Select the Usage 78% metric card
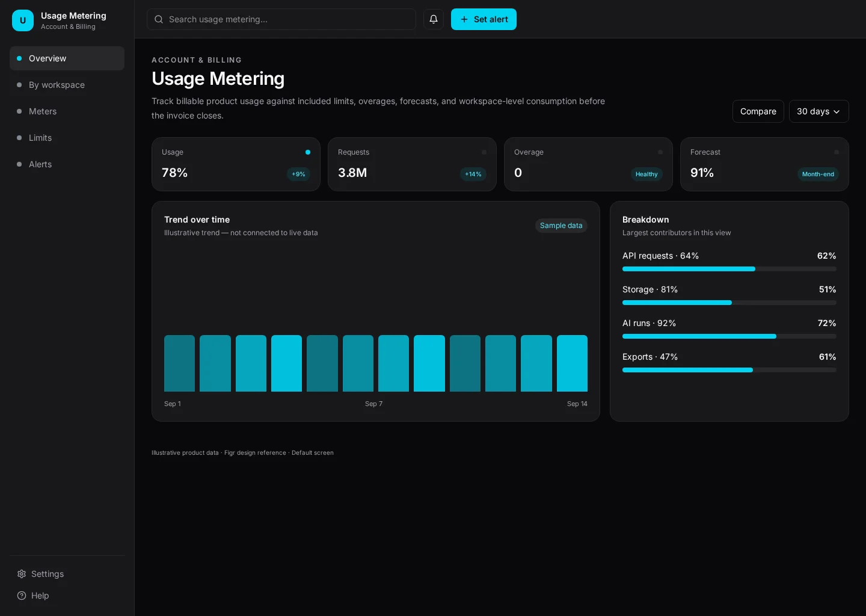866x616 pixels. [236, 164]
